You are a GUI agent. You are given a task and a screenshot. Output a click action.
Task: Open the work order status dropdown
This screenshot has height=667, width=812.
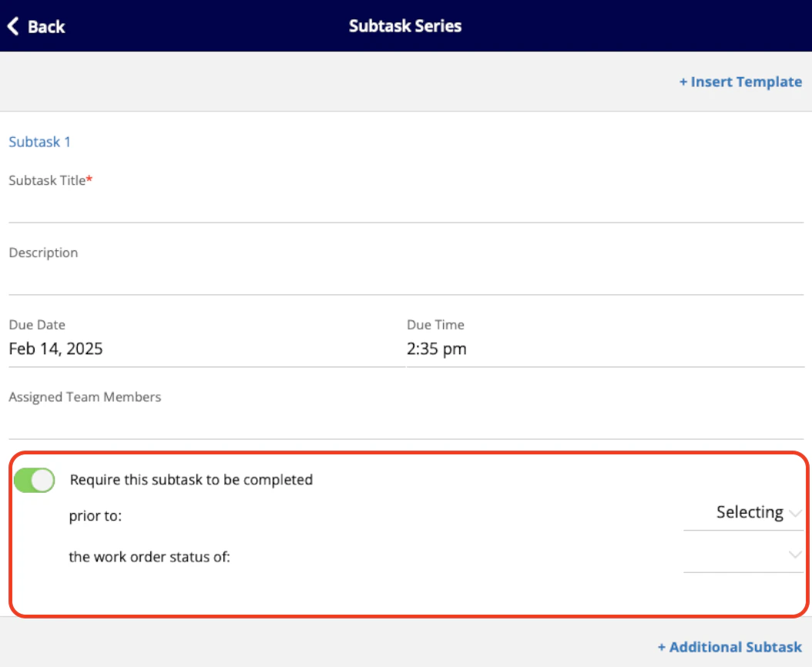click(x=743, y=556)
